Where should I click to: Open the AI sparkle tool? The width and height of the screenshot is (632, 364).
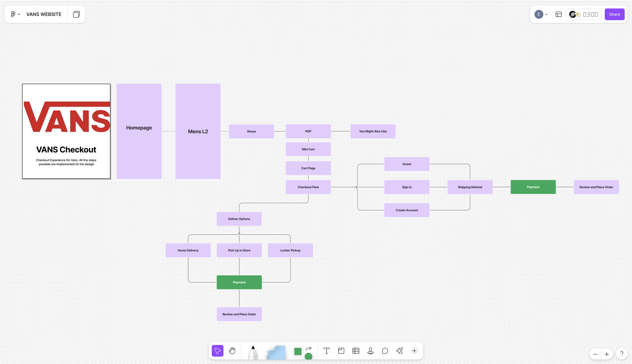coord(399,351)
